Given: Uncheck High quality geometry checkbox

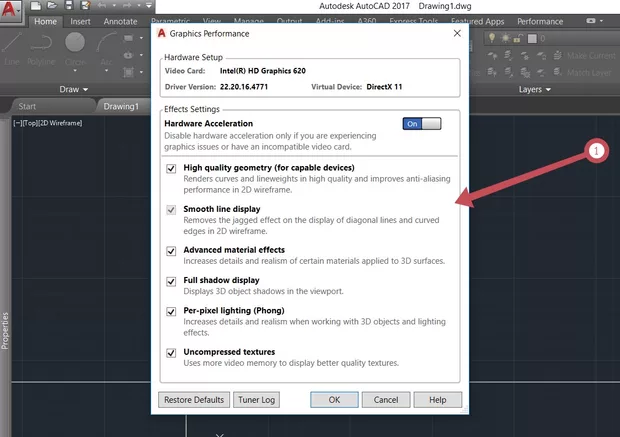Looking at the screenshot, I should point(172,167).
